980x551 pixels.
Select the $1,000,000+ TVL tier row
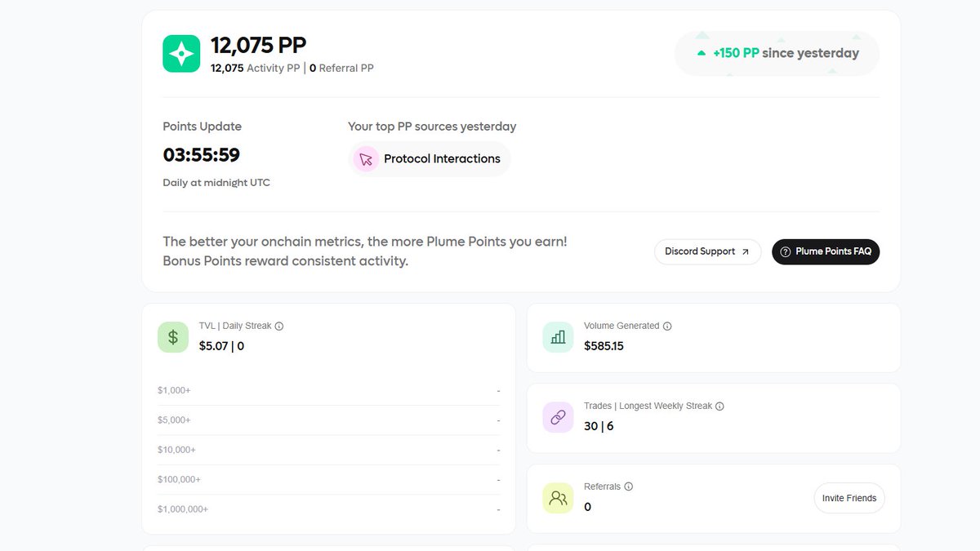pyautogui.click(x=328, y=509)
